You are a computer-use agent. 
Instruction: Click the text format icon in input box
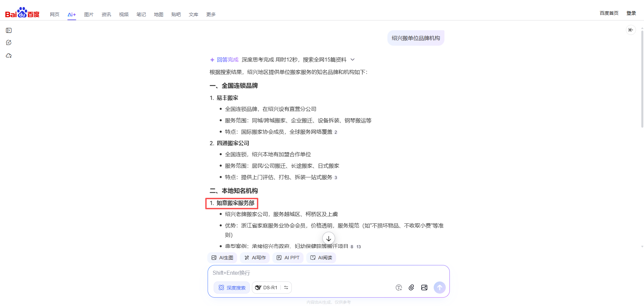click(x=398, y=288)
